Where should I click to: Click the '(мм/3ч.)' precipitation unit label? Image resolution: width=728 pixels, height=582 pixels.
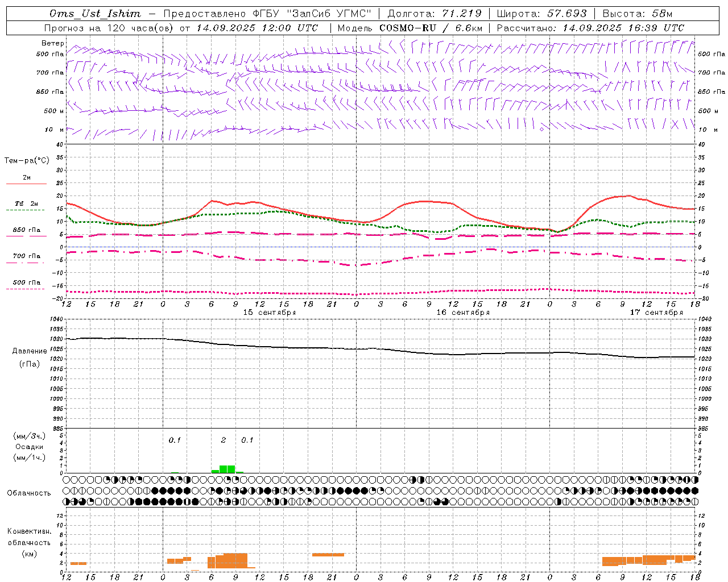point(30,436)
